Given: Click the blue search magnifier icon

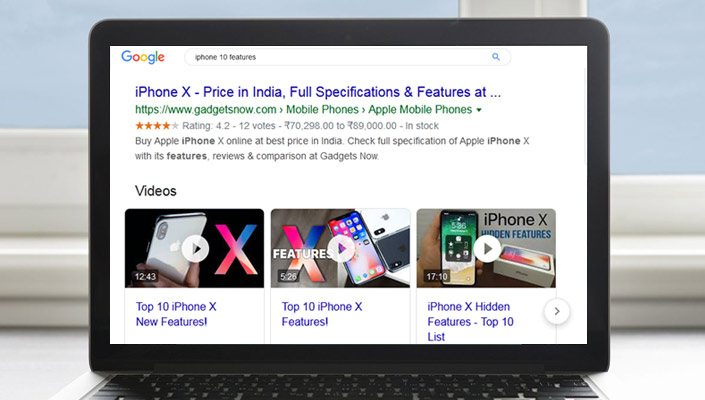Looking at the screenshot, I should 495,57.
